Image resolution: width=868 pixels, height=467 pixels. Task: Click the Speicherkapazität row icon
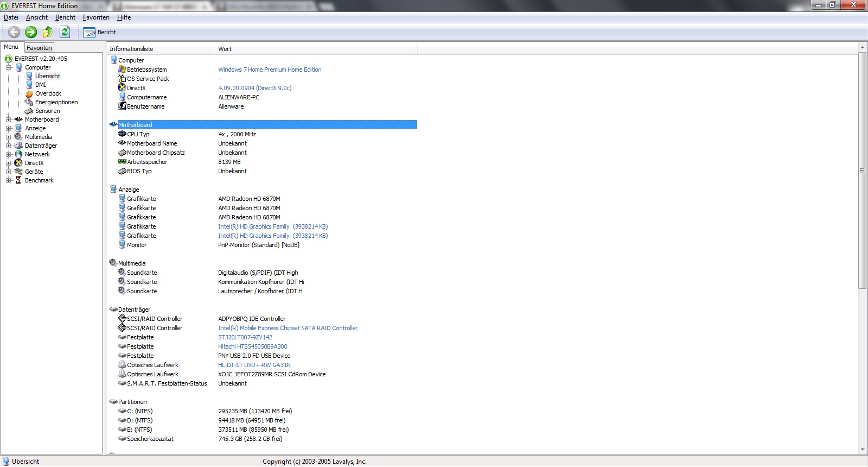122,438
